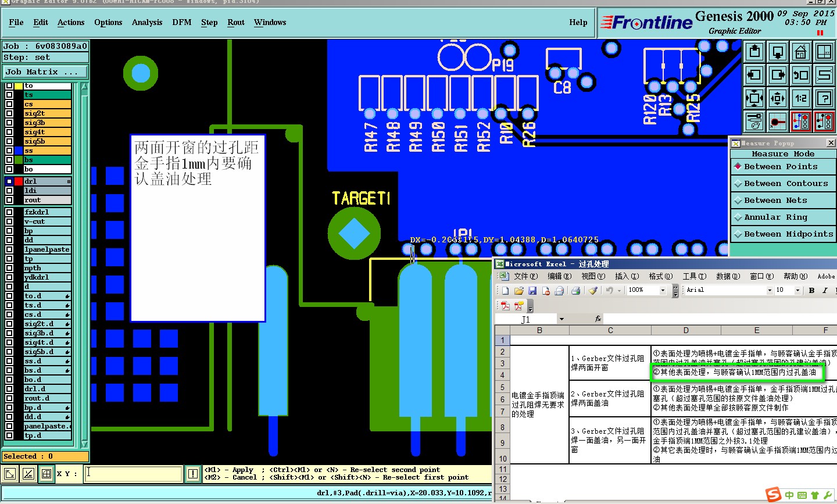This screenshot has width=837, height=504.
Task: Click the X Y coordinate input field
Action: 133,474
